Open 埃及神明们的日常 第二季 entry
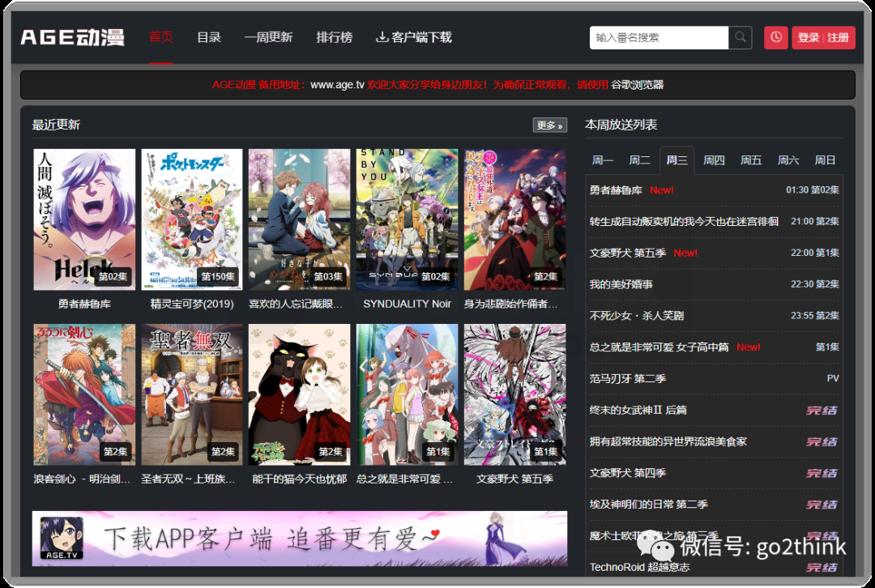This screenshot has width=875, height=588. (x=648, y=505)
